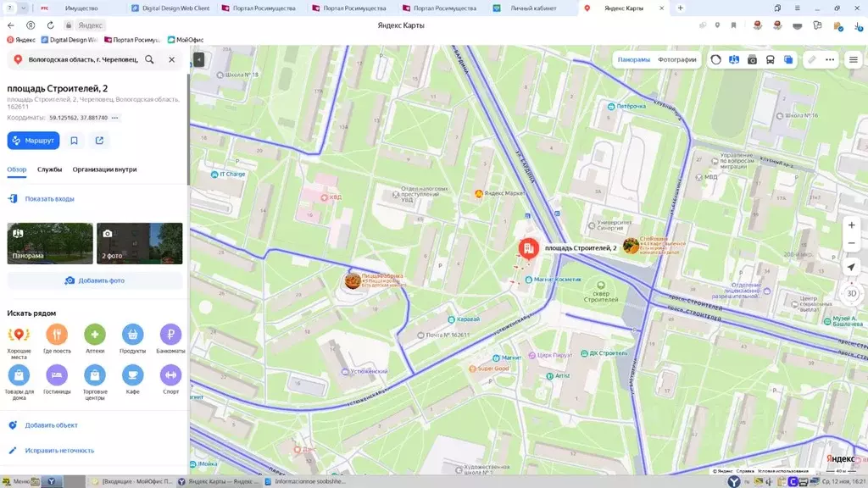Open the coordinates "..." options

(115, 118)
